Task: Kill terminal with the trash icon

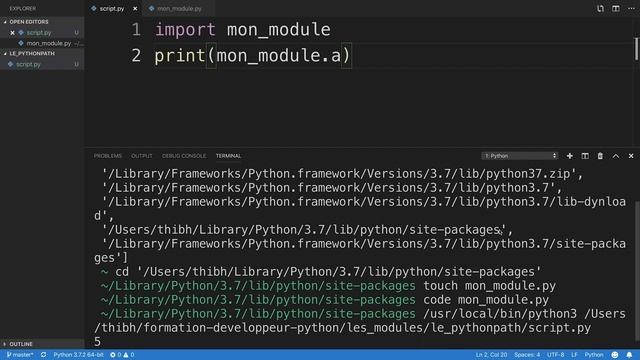Action: point(600,156)
